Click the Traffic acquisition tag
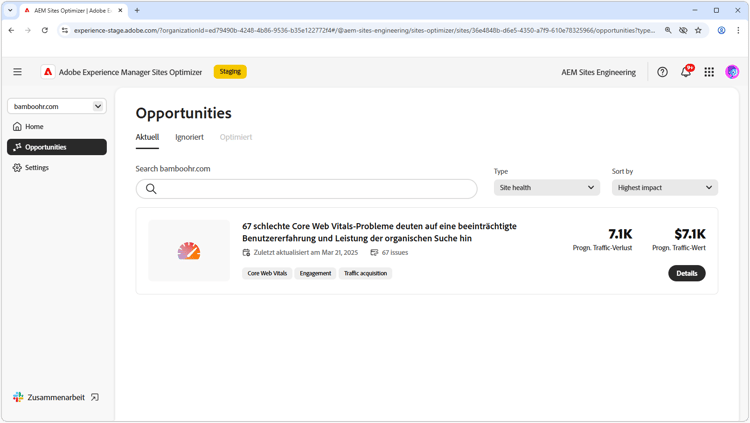 coord(365,273)
